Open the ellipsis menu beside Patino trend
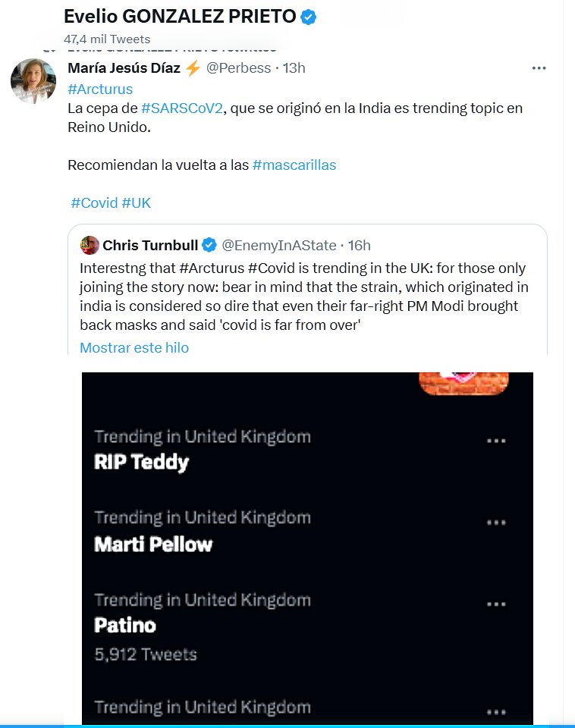575x728 pixels. point(496,604)
